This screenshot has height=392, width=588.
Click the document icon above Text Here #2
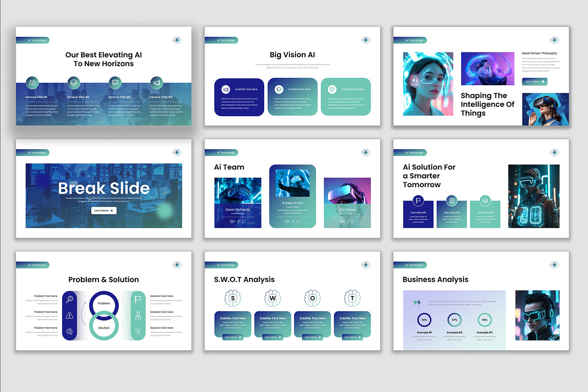tap(451, 200)
